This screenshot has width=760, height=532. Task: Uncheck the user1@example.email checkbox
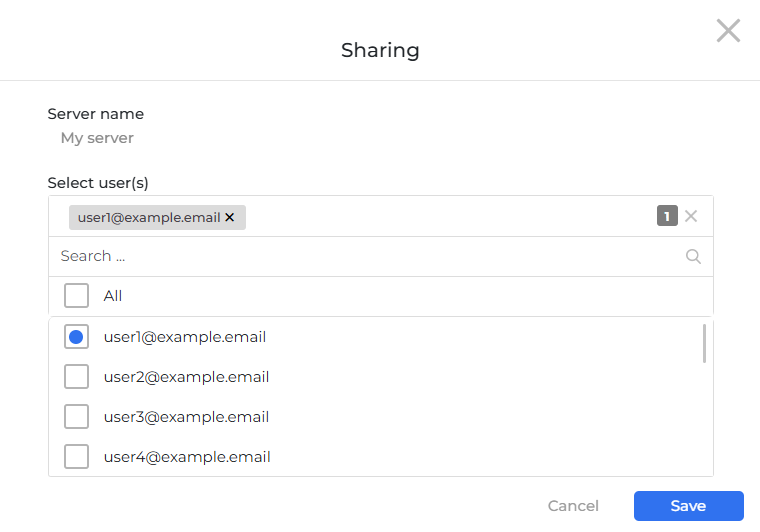pyautogui.click(x=76, y=337)
